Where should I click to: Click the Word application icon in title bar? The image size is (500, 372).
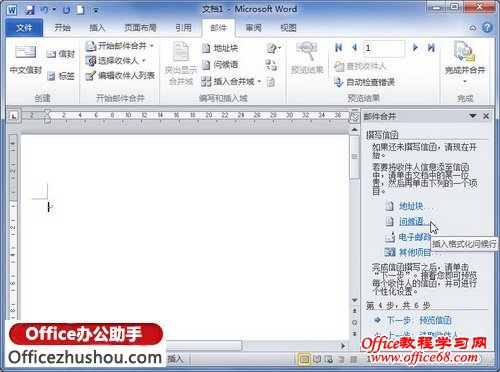click(x=12, y=10)
